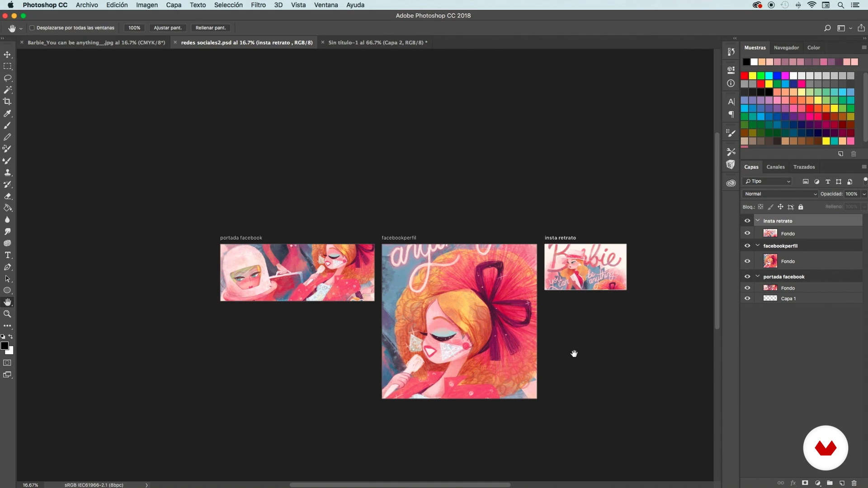The height and width of the screenshot is (488, 868).
Task: Open the Imagen menu
Action: pyautogui.click(x=147, y=5)
